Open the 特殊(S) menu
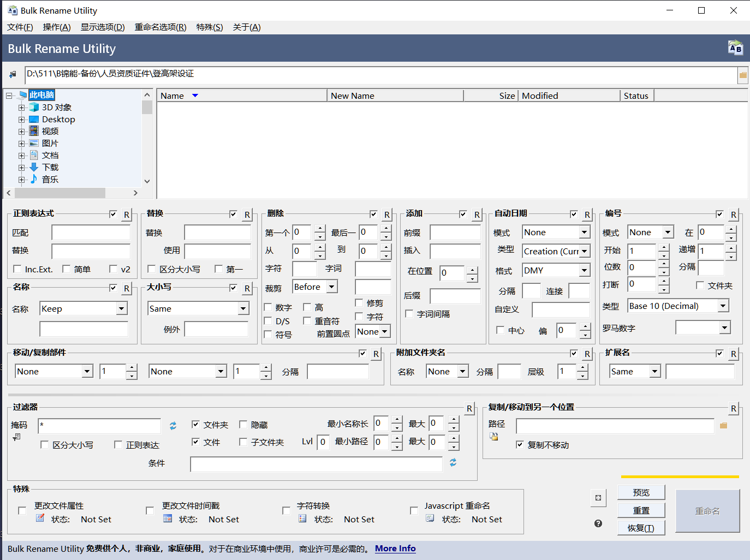 (x=210, y=27)
